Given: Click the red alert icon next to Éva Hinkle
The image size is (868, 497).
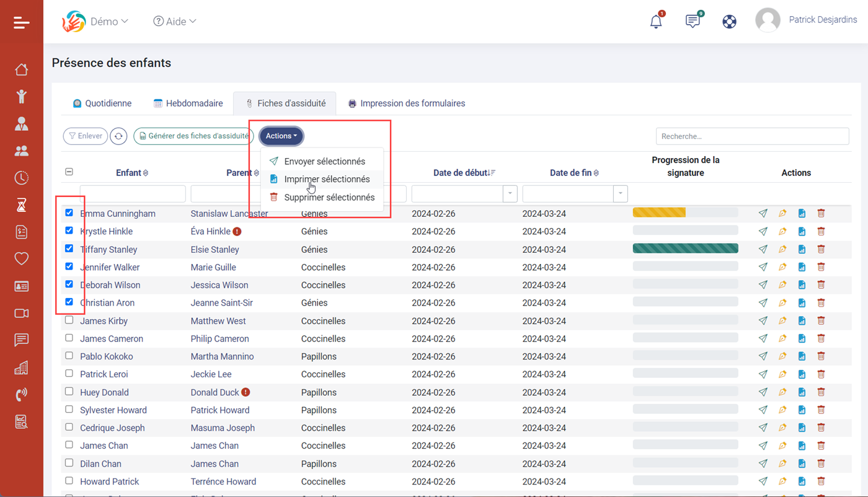Looking at the screenshot, I should click(237, 232).
